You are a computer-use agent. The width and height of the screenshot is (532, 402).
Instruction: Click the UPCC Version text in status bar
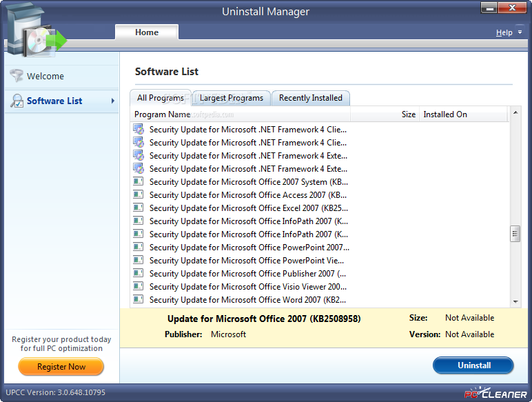pos(56,392)
